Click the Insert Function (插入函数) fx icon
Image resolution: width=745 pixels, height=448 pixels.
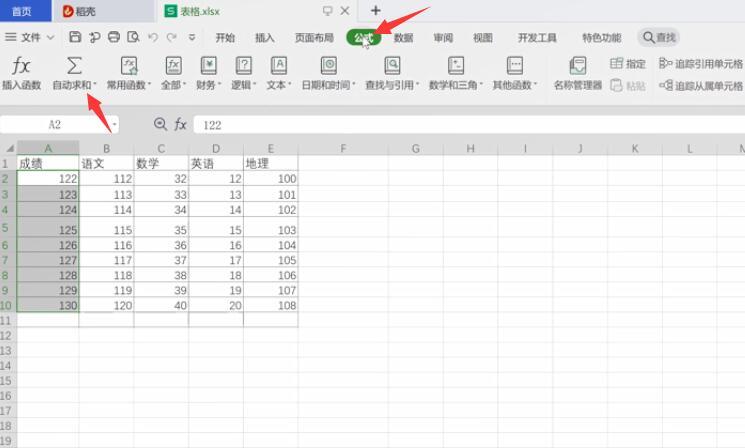tap(21, 66)
